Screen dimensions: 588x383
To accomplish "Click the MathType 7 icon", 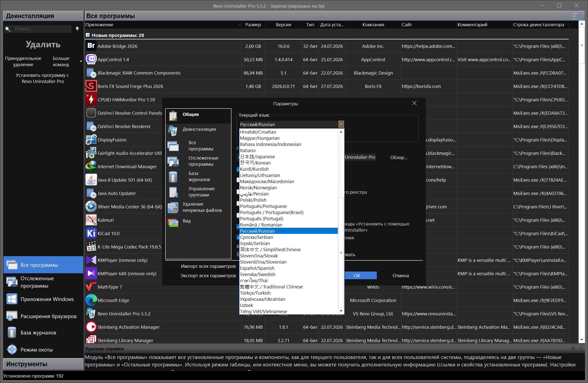I will (91, 287).
